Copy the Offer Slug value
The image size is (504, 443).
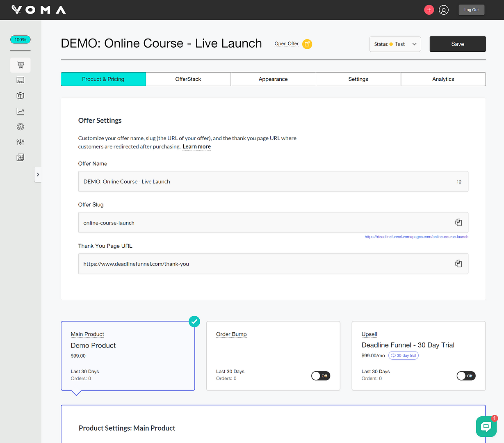coord(458,222)
